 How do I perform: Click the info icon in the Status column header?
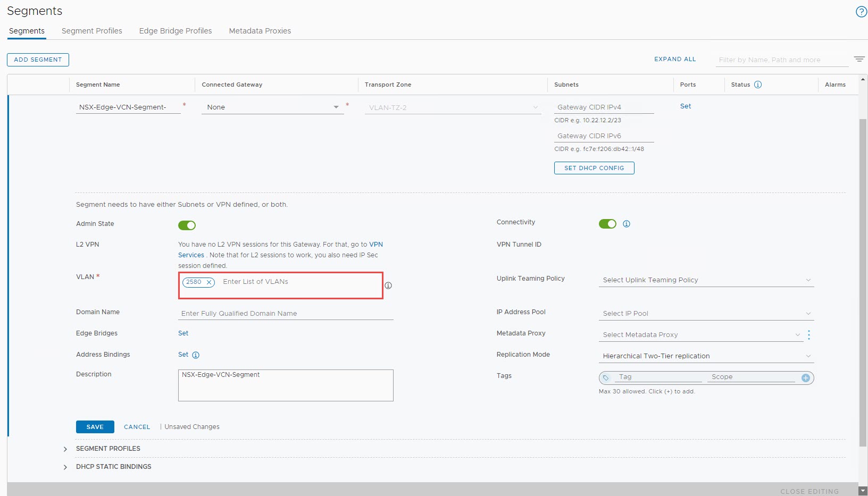tap(757, 85)
